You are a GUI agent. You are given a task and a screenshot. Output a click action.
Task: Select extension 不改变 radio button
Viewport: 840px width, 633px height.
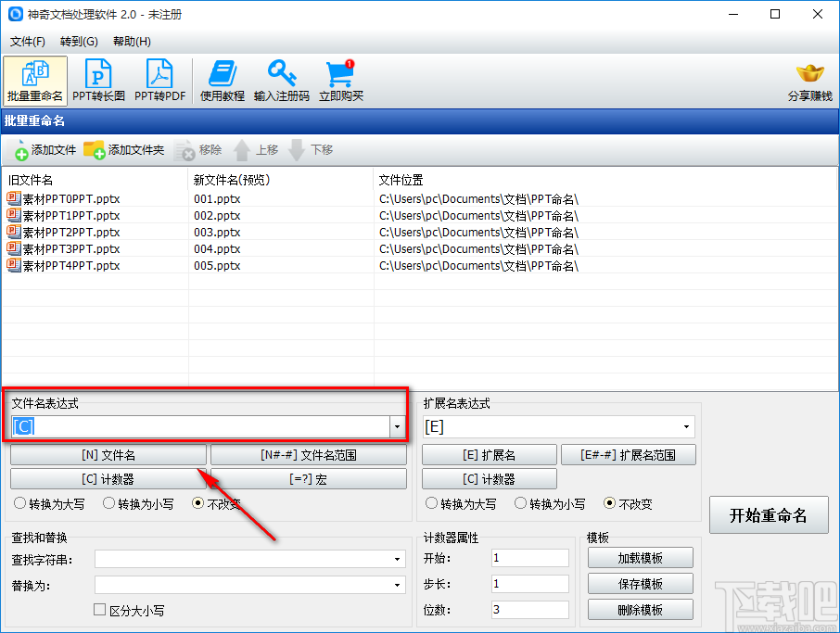609,503
